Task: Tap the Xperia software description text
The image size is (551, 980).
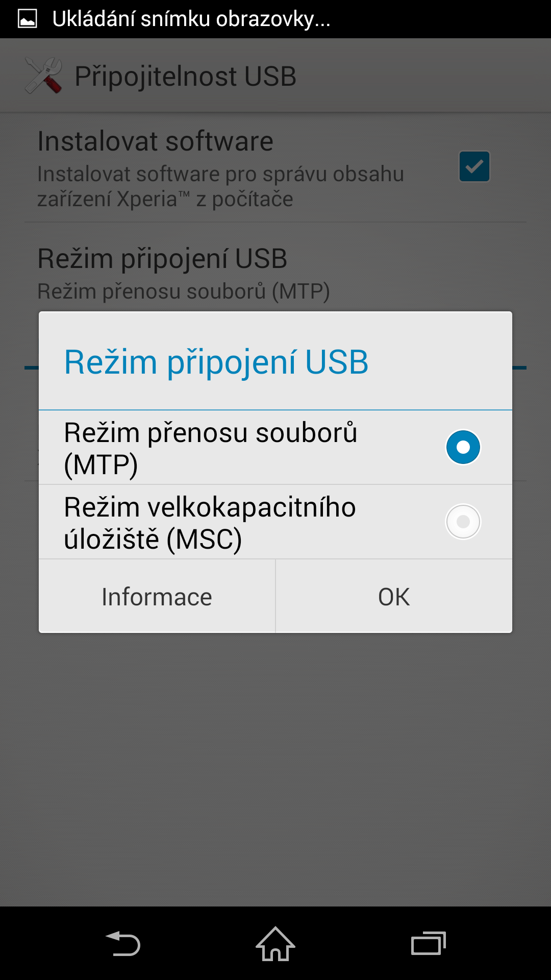Action: point(220,186)
